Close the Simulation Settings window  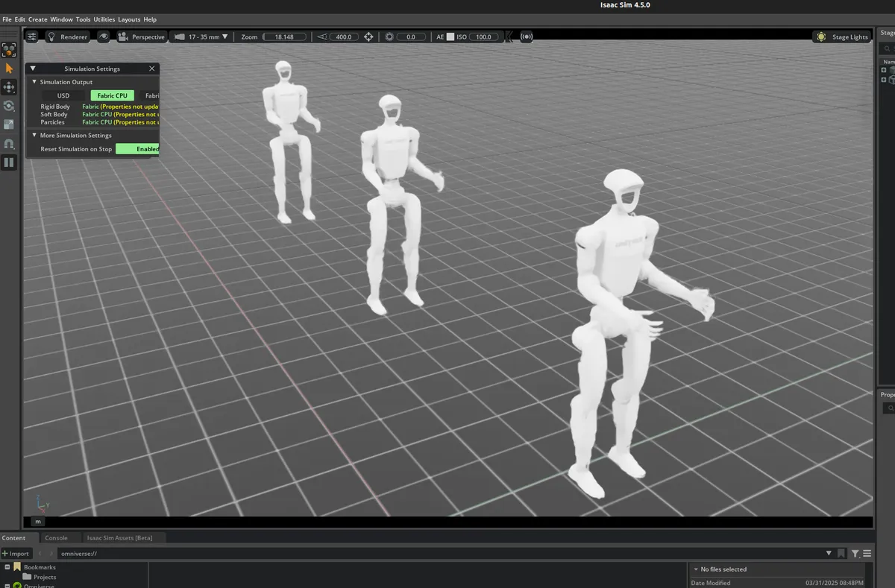click(152, 69)
